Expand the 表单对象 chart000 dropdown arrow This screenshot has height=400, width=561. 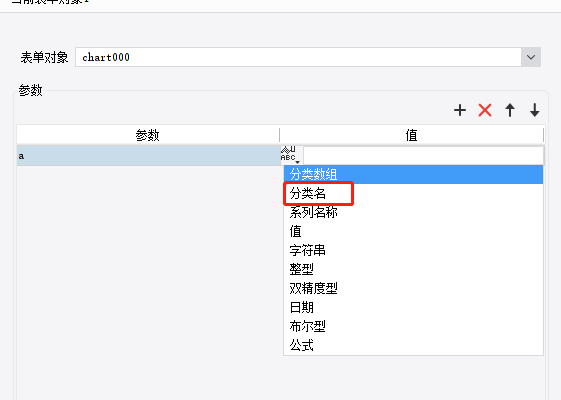tap(531, 57)
